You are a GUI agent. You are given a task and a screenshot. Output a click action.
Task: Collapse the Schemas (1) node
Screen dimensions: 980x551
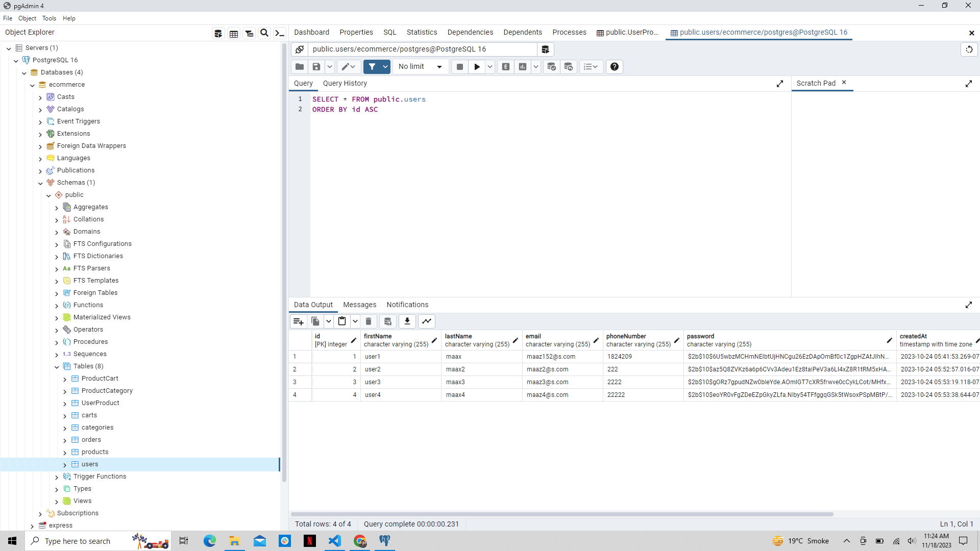click(40, 183)
